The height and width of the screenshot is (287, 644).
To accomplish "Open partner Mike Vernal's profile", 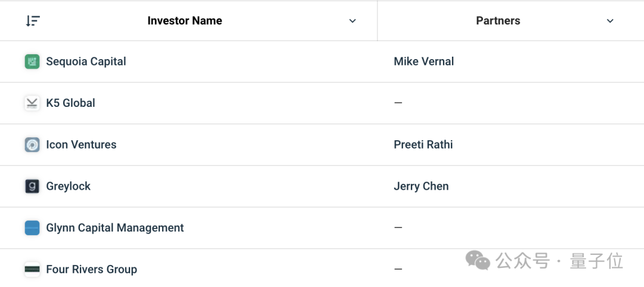I will coord(424,61).
